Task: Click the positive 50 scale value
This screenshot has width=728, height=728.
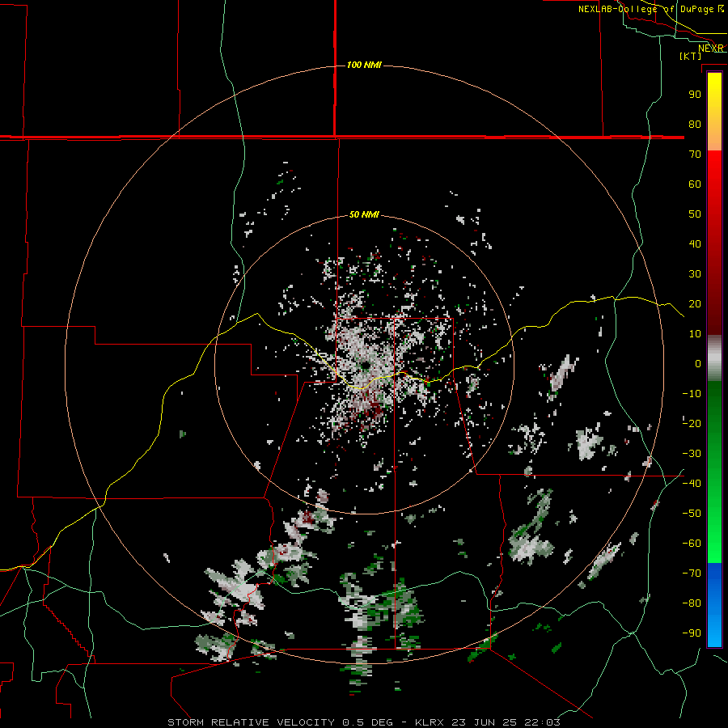Action: click(695, 214)
